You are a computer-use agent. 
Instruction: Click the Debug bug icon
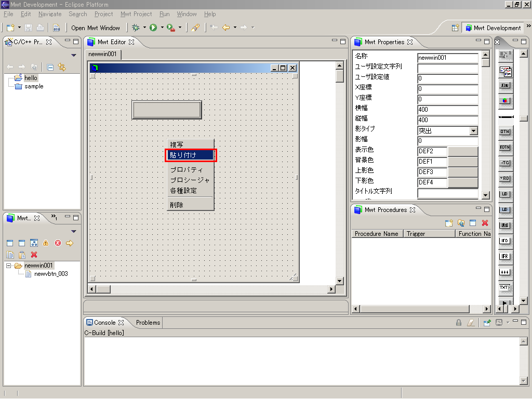[x=136, y=28]
